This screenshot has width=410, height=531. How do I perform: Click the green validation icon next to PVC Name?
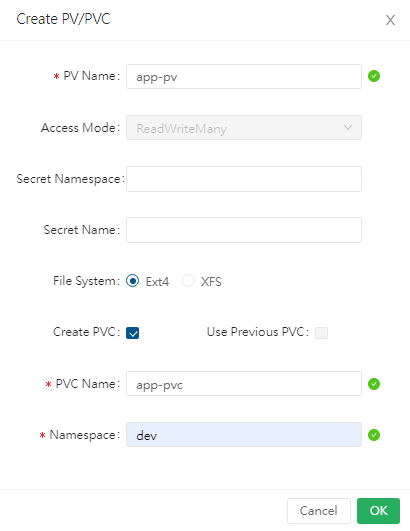pos(374,384)
